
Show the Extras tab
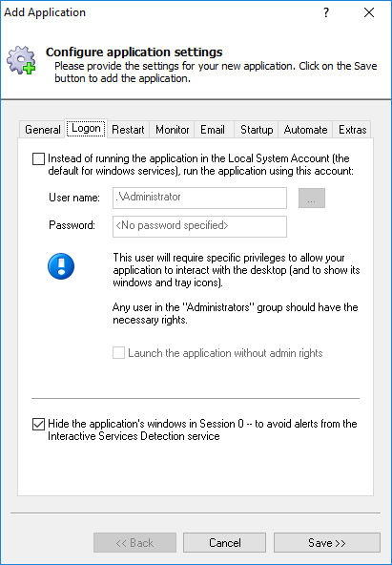click(x=352, y=130)
